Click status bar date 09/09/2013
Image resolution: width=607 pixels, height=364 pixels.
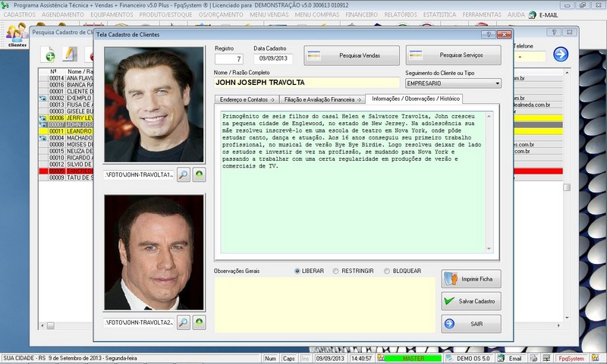point(330,358)
